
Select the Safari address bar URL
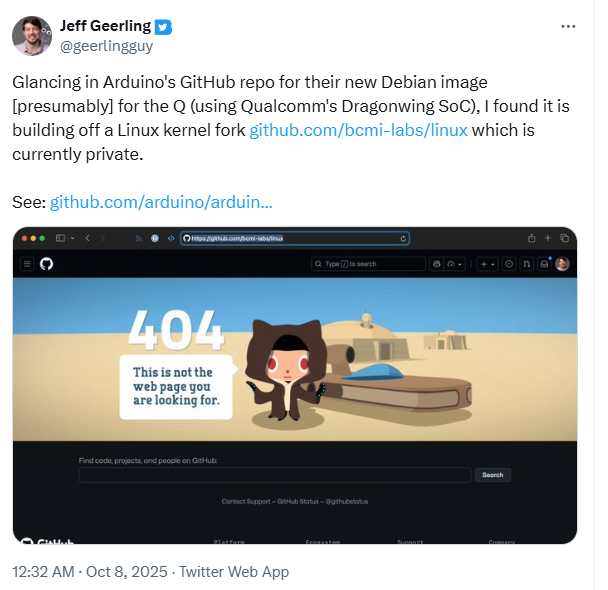290,238
